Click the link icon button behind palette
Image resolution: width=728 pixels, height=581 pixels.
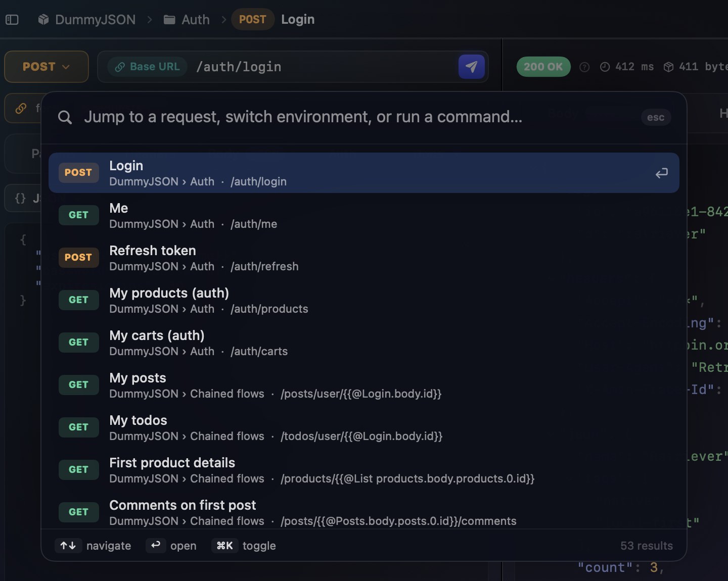[21, 108]
